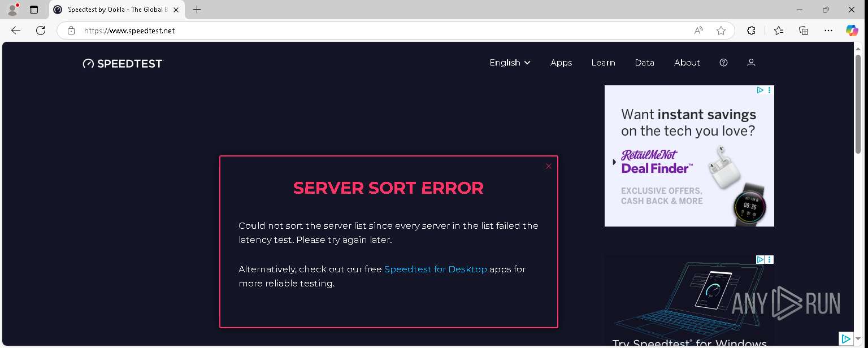Viewport: 868px width, 348px height.
Task: Follow the Speedtest for Desktop link
Action: [435, 269]
